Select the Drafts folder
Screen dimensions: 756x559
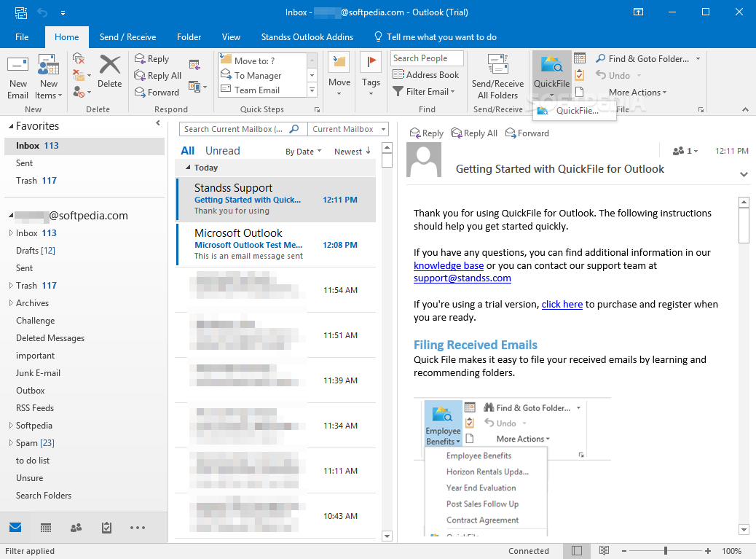[35, 250]
